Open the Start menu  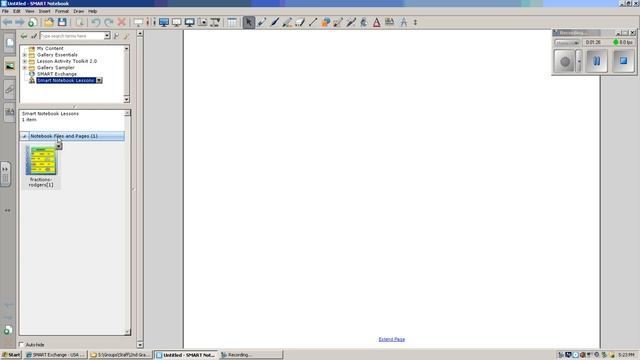click(11, 355)
